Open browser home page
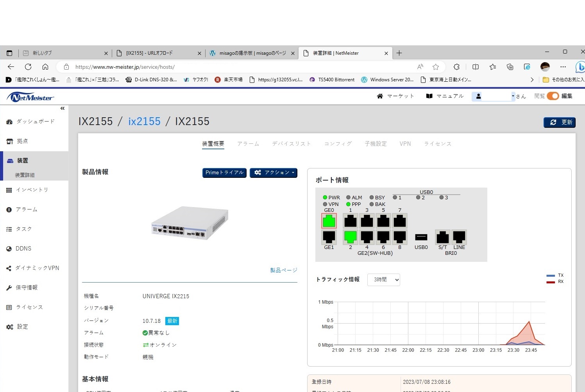 (45, 67)
